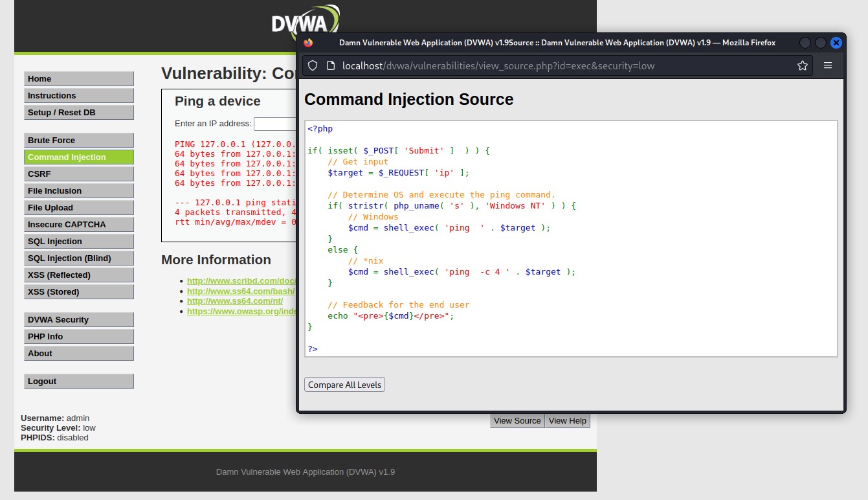Click the View Source button

pos(517,421)
